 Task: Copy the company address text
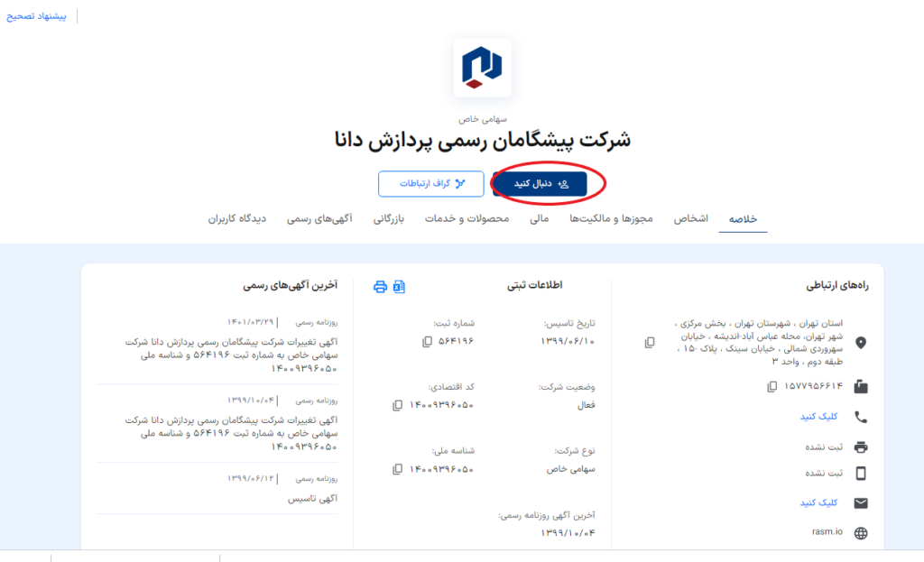tap(649, 343)
